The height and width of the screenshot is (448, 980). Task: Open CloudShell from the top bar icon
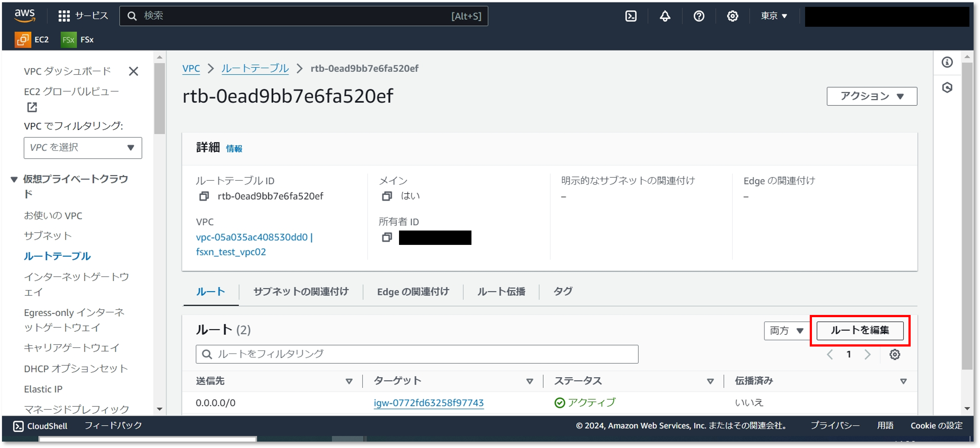[x=631, y=16]
